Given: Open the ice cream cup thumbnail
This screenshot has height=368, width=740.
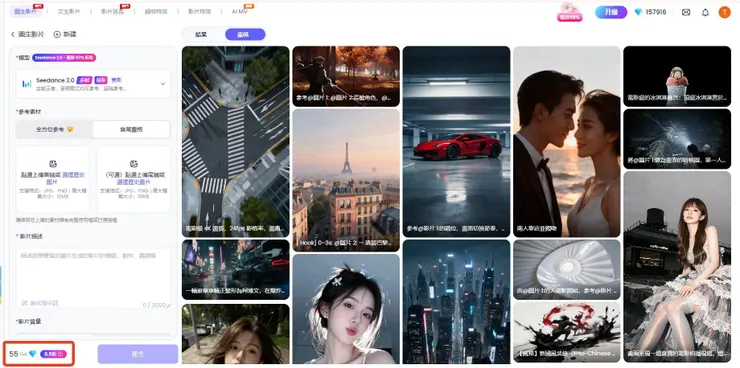Looking at the screenshot, I should (x=677, y=76).
